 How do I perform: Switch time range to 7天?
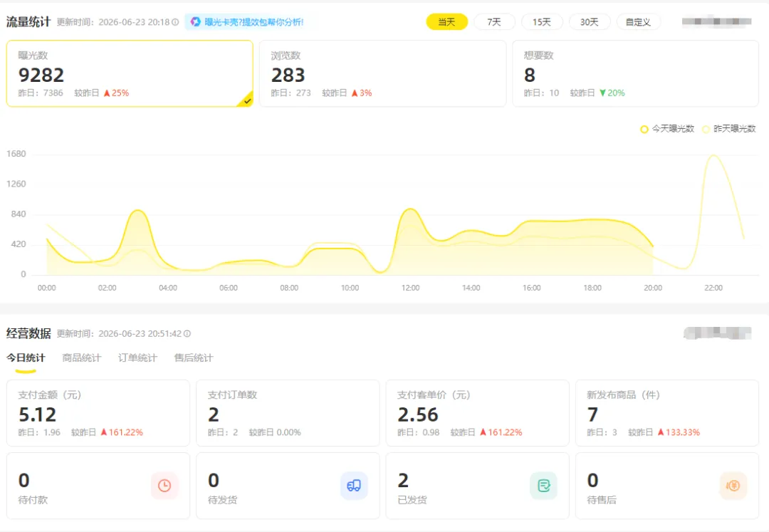pyautogui.click(x=494, y=22)
